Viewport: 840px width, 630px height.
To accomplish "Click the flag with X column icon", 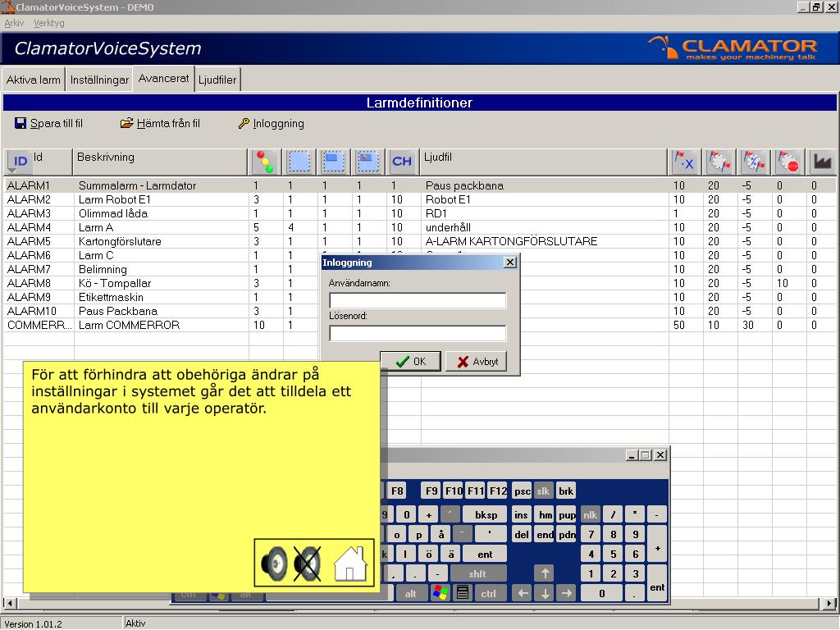I will (684, 162).
